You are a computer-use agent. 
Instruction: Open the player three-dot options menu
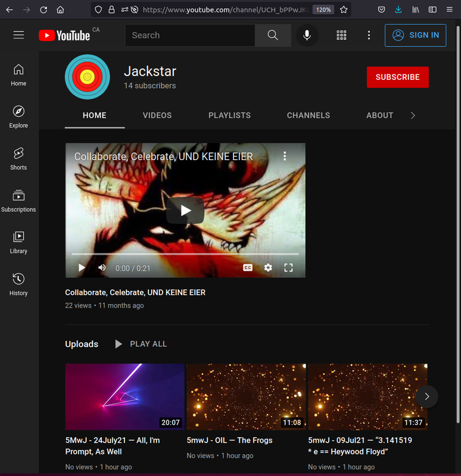(x=285, y=156)
